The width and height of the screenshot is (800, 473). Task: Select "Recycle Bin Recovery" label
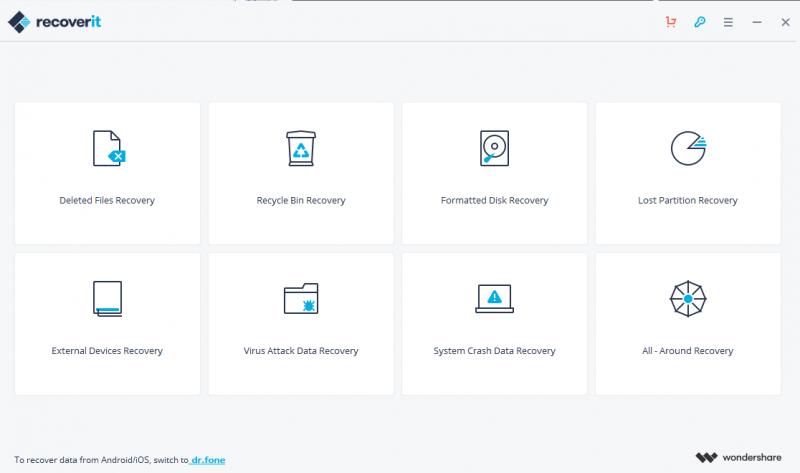tap(301, 201)
